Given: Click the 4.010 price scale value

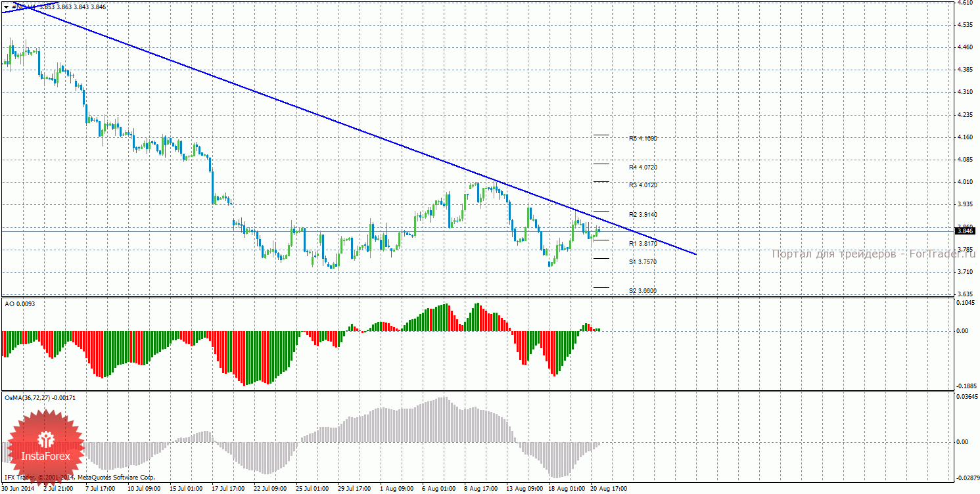Looking at the screenshot, I should coord(965,182).
